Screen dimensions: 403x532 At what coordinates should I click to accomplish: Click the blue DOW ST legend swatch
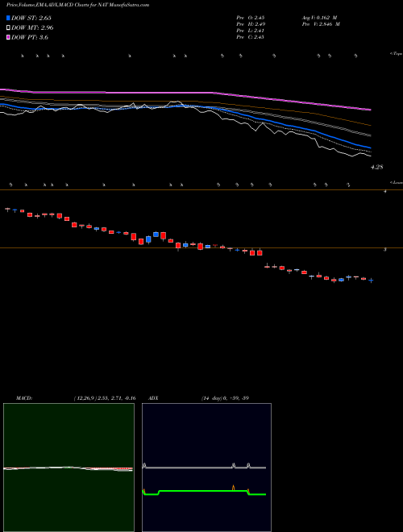click(8, 18)
